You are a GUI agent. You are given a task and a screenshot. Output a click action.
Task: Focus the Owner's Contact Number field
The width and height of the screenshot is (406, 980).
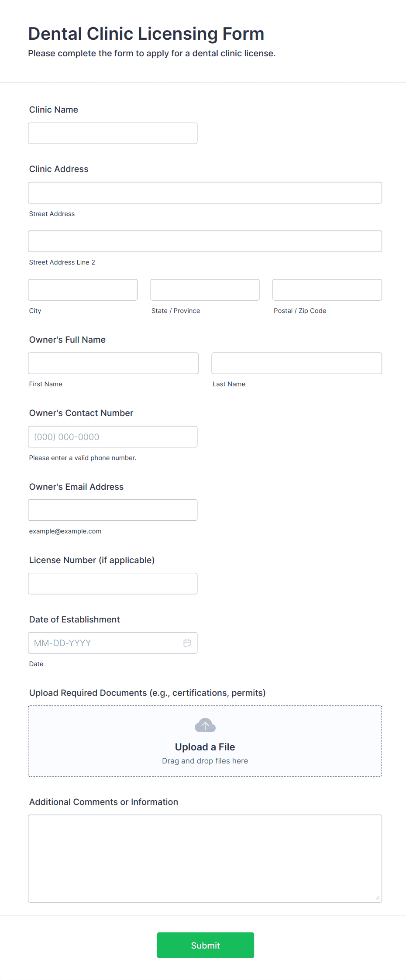pos(113,437)
